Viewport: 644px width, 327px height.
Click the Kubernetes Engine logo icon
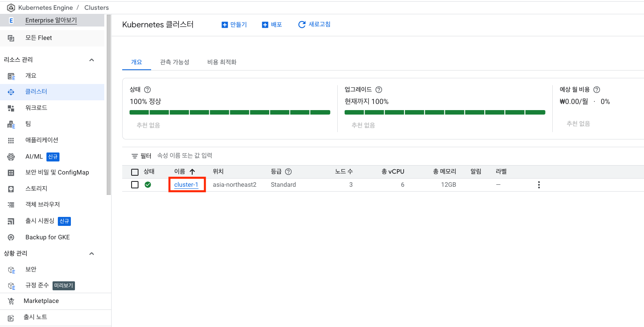pos(11,8)
